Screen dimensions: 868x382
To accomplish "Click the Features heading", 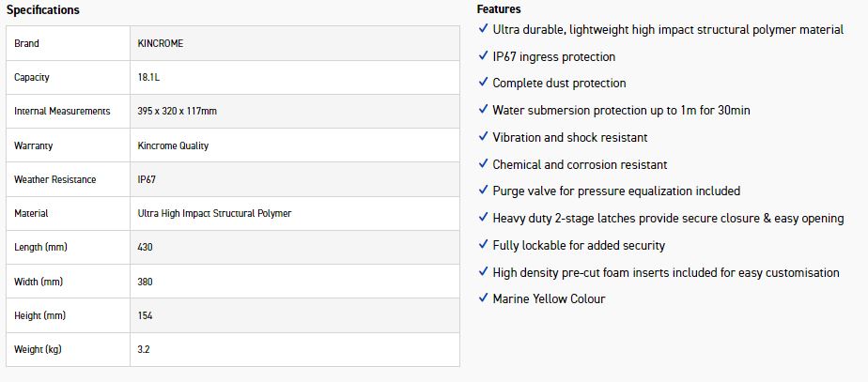I will coord(499,9).
